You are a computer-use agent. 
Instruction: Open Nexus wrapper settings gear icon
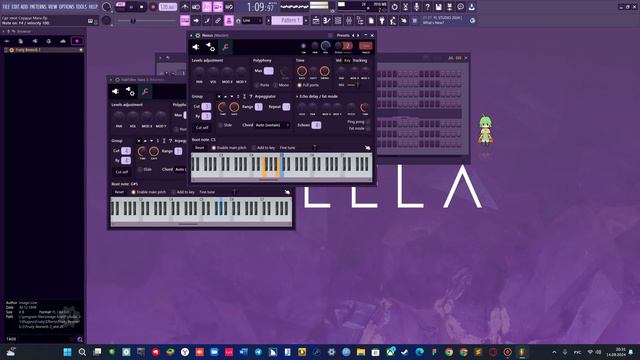click(x=198, y=36)
